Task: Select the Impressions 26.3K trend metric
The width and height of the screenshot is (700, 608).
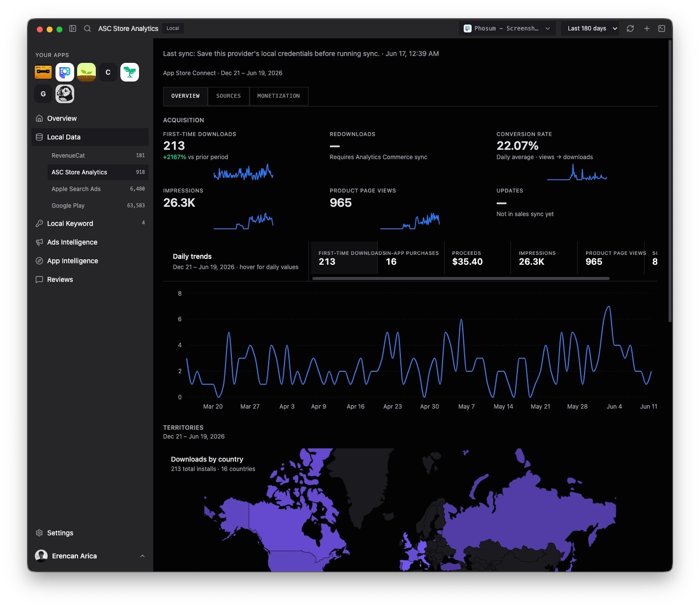Action: tap(544, 258)
